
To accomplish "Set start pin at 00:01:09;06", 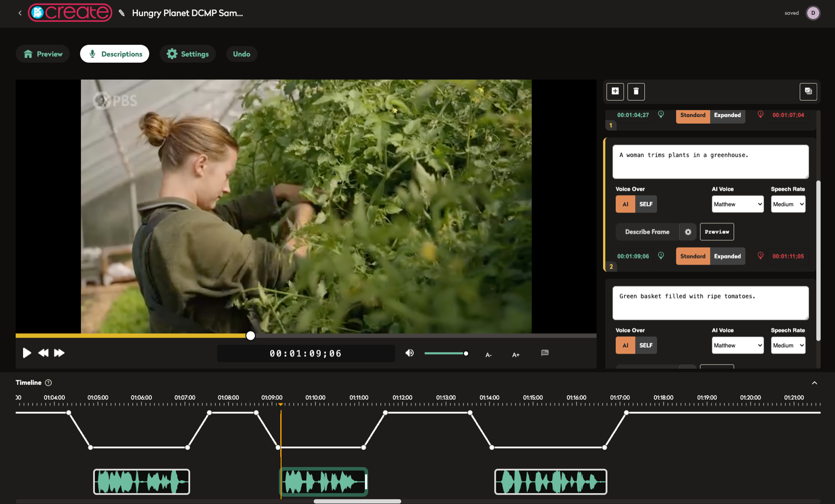I will [x=661, y=256].
